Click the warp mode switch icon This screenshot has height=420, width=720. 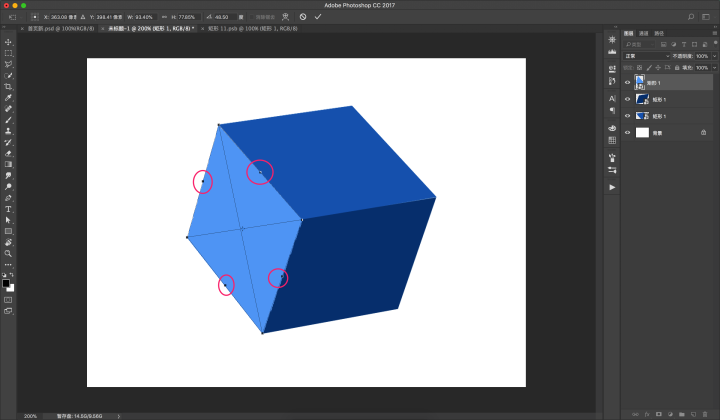[286, 17]
